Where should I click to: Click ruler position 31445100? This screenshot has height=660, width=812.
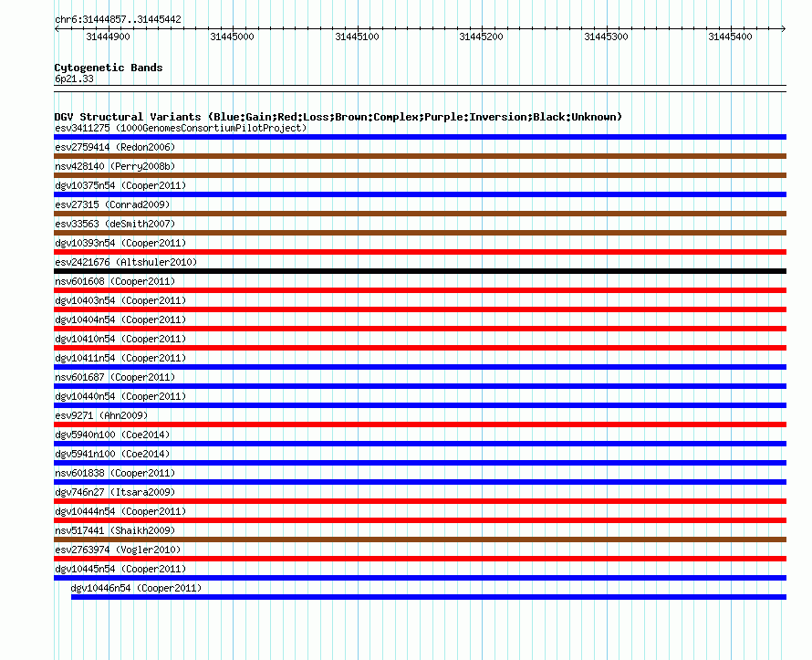coord(357,37)
